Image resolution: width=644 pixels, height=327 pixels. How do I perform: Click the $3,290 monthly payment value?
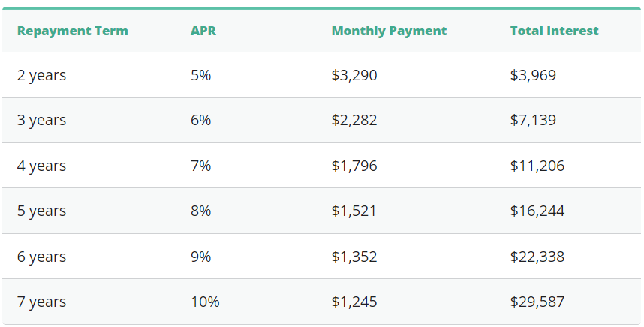click(354, 75)
